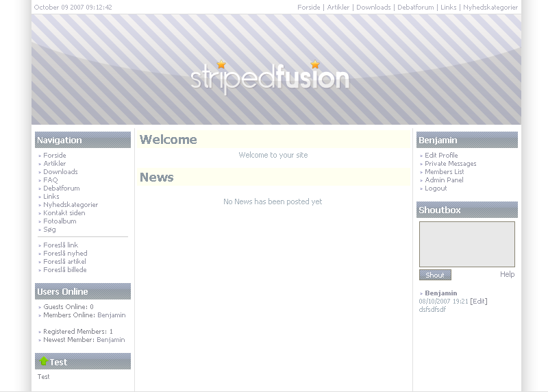The image size is (548, 392).
Task: Open Private Messages
Action: coord(451,164)
